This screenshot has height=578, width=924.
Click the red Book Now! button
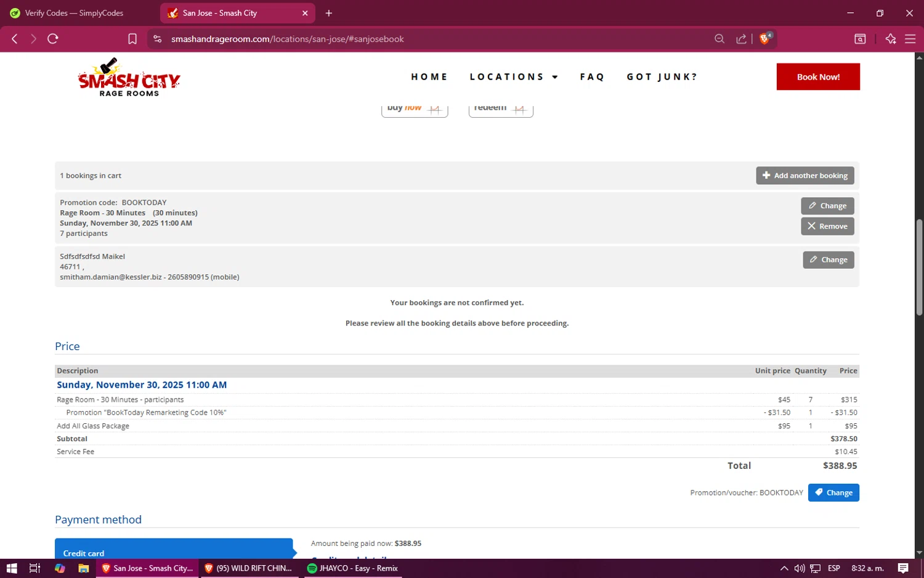(x=818, y=77)
